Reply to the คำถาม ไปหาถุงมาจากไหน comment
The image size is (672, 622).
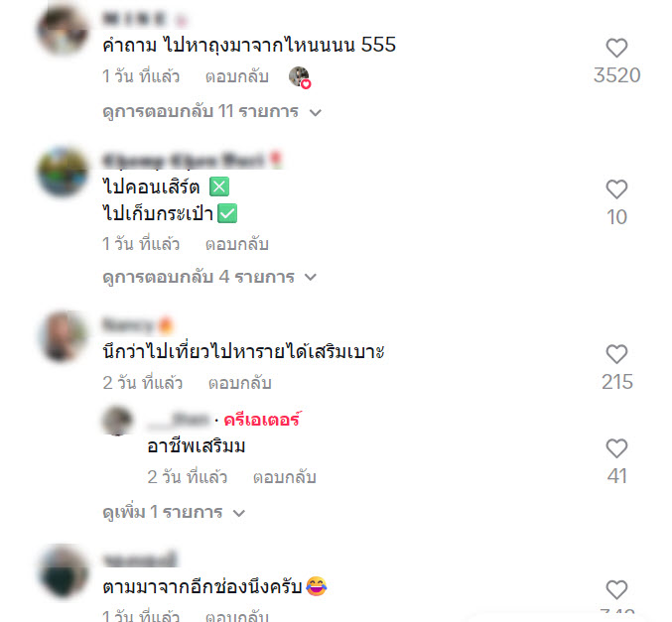(x=237, y=76)
